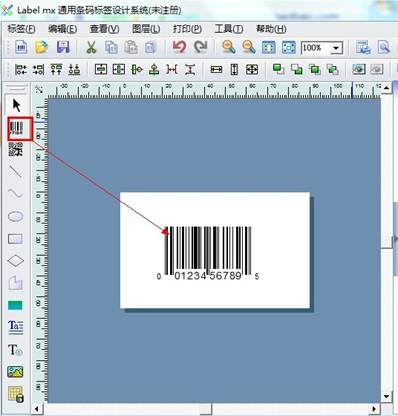
Task: Zoom in with the magnifier plus icon
Action: coord(229,47)
